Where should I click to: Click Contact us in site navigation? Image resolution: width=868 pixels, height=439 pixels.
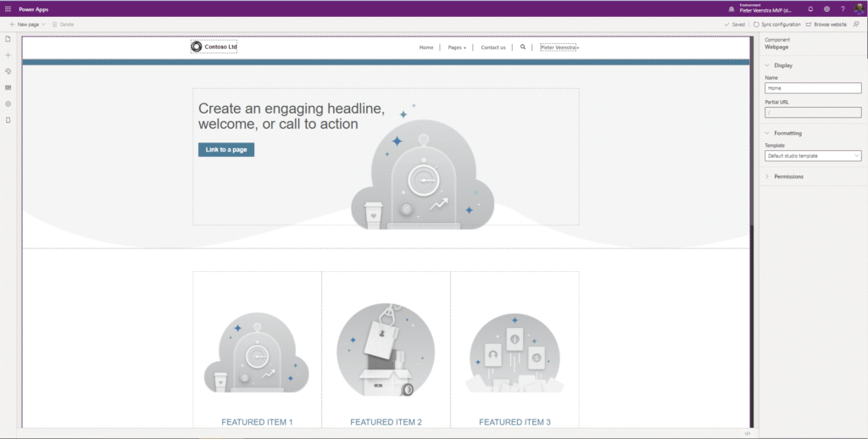(492, 47)
